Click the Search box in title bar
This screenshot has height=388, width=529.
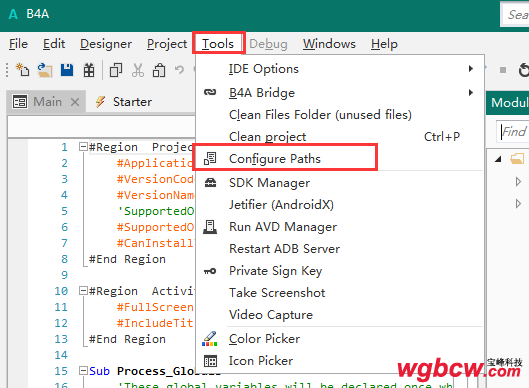tap(515, 15)
